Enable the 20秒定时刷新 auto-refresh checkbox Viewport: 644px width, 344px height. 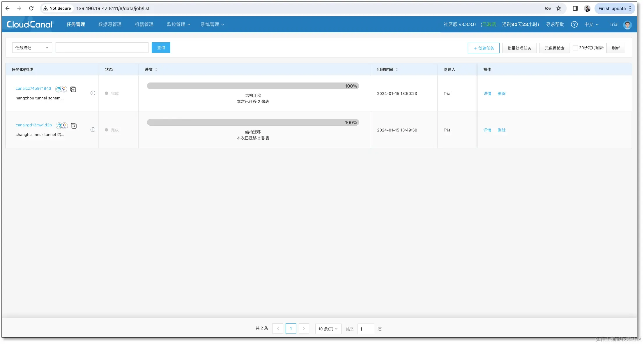(575, 47)
